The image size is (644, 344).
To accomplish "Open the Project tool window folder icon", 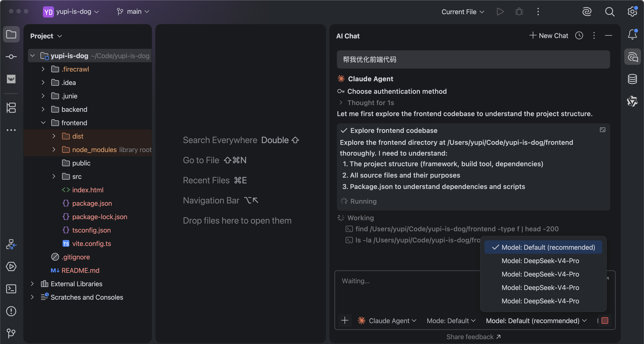I will (11, 34).
